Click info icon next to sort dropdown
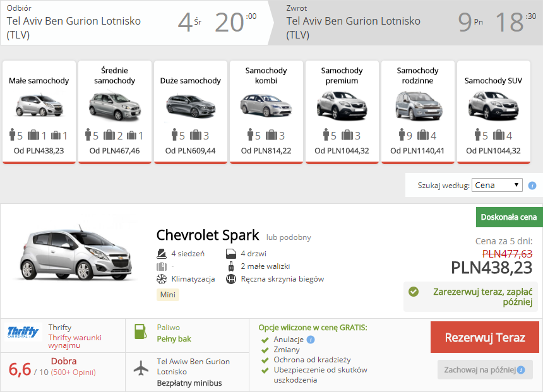Viewport: 543px width, 392px height. [x=532, y=186]
